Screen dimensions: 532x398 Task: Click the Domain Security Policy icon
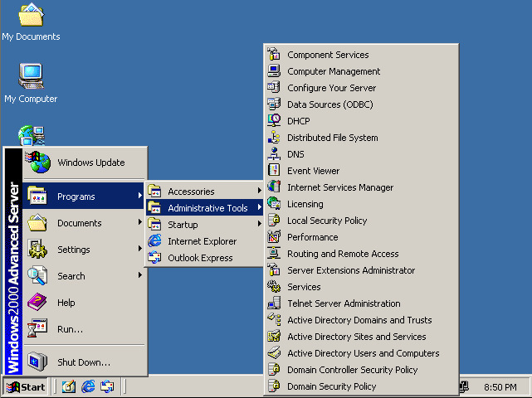pyautogui.click(x=274, y=386)
